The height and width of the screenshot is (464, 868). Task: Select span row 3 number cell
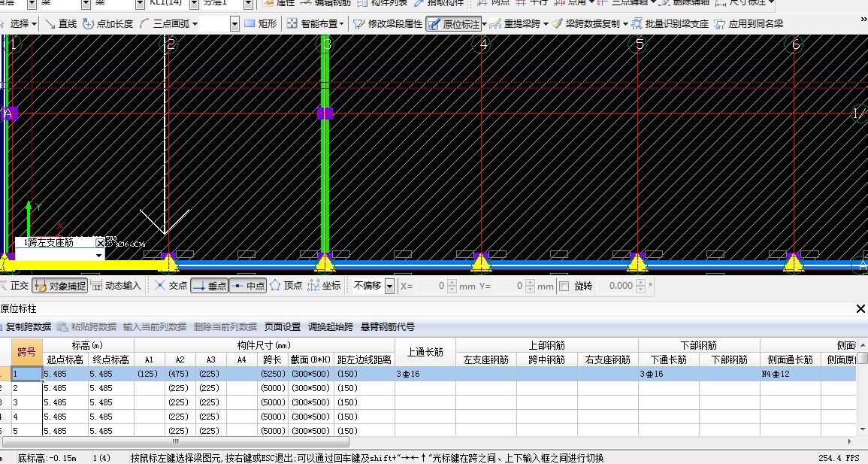click(27, 402)
